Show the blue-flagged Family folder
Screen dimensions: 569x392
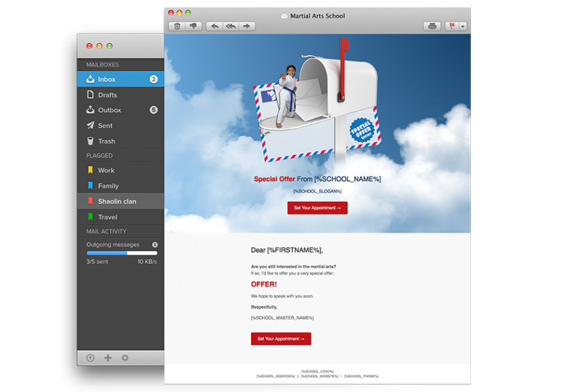point(120,186)
